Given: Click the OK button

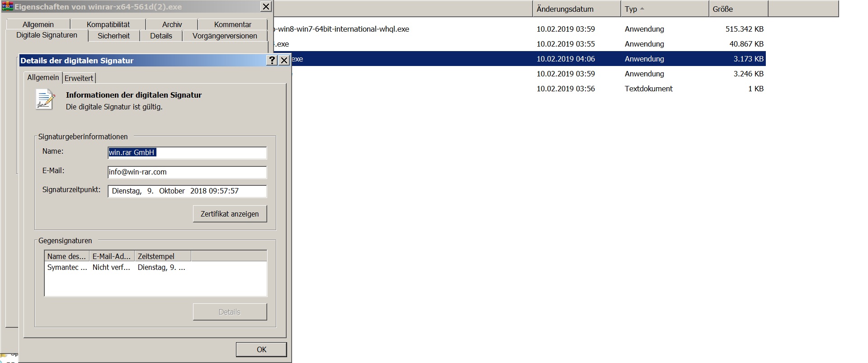Looking at the screenshot, I should click(x=261, y=349).
